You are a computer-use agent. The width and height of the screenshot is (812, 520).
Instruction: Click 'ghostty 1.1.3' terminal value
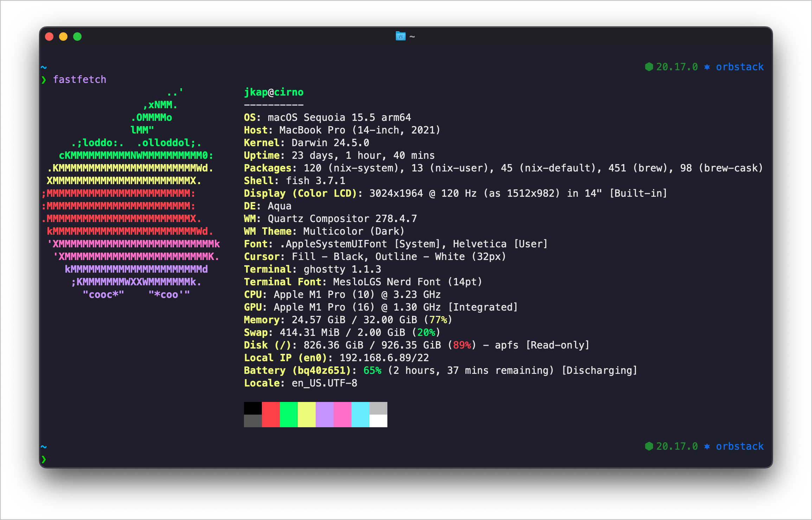tap(342, 269)
